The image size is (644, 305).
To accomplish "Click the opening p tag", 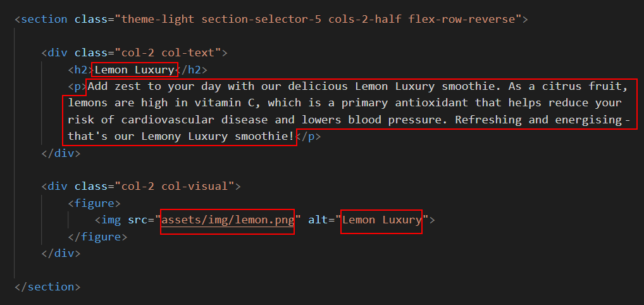I will point(78,87).
